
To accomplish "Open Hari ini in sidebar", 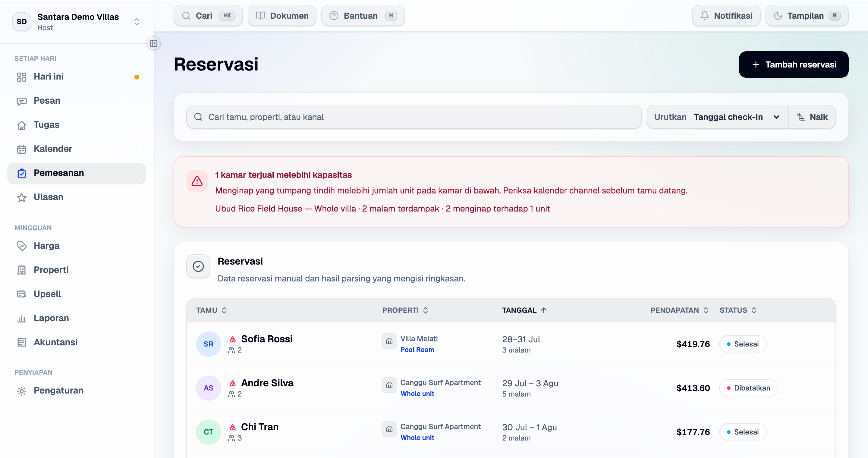I will pos(77,77).
